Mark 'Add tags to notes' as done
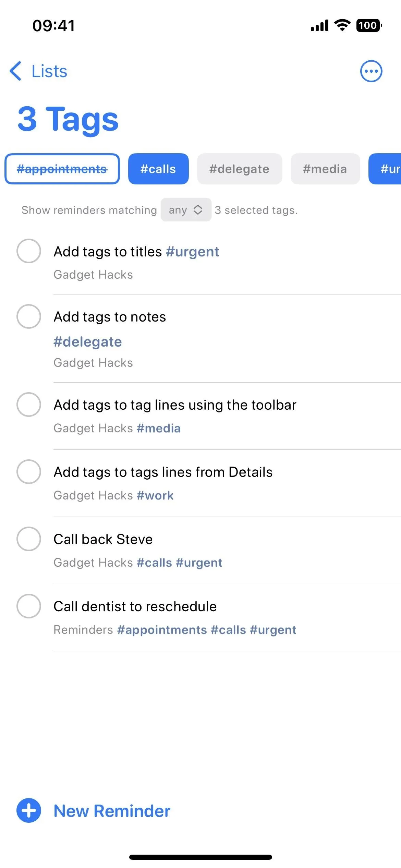The width and height of the screenshot is (401, 868). [x=29, y=316]
